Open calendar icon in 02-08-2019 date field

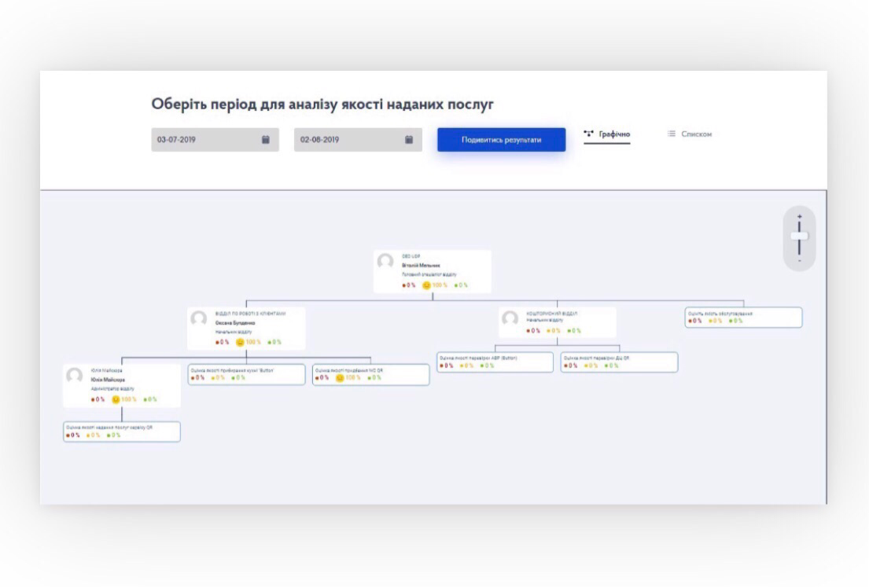[x=409, y=140]
